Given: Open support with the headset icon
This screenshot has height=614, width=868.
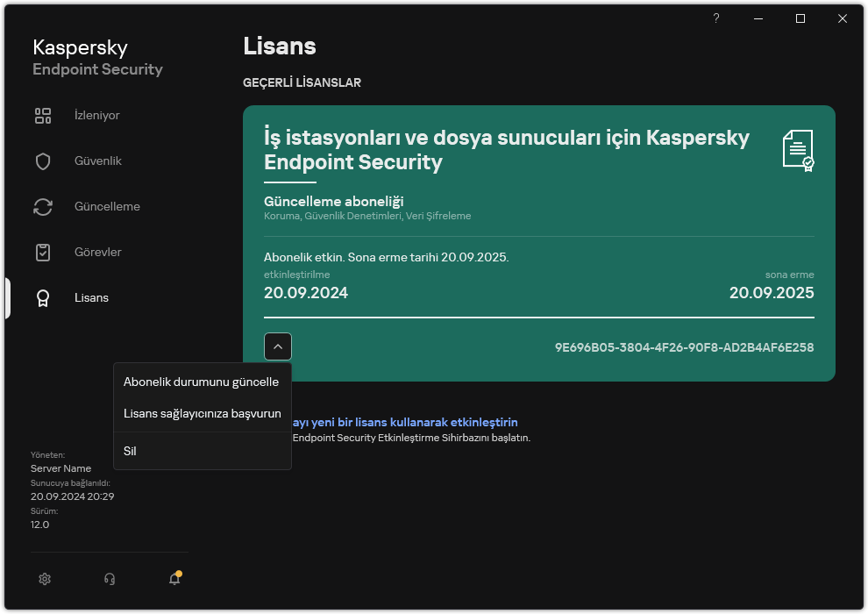Looking at the screenshot, I should 109,579.
